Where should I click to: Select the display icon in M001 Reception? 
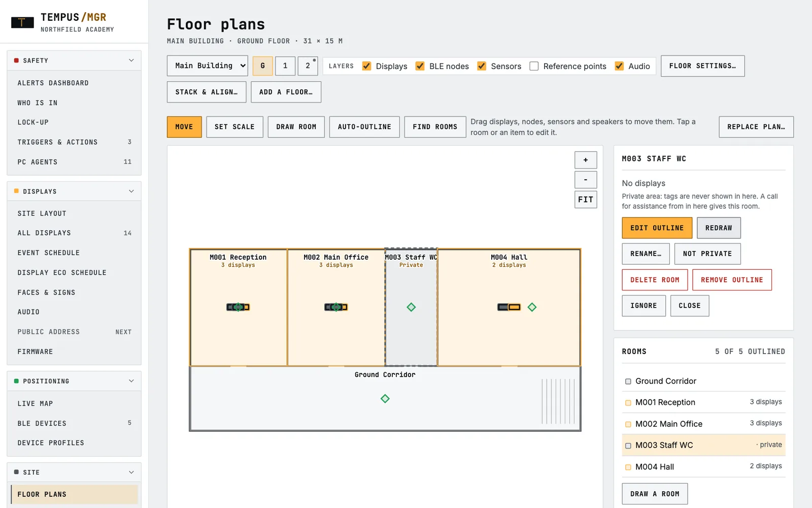click(x=238, y=307)
